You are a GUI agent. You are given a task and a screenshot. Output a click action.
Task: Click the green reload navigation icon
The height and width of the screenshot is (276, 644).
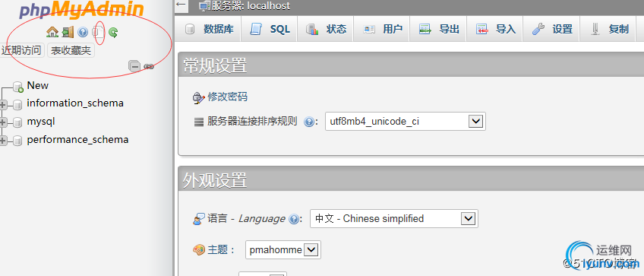coord(113,32)
